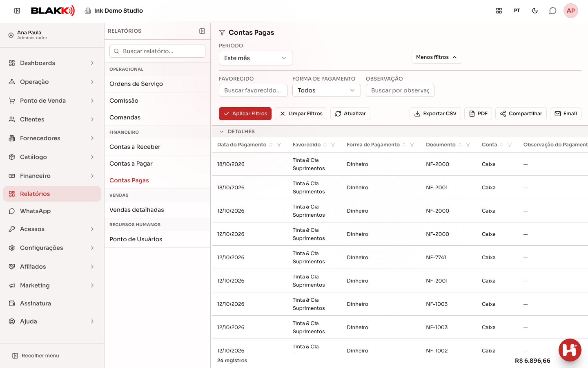Filter the Data do Pagamento column
588x368 pixels.
[279, 145]
